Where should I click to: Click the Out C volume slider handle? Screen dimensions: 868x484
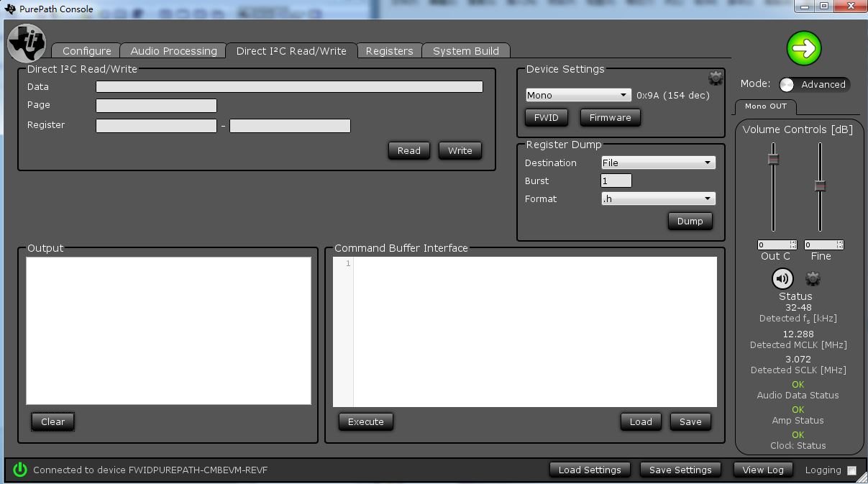pos(773,159)
